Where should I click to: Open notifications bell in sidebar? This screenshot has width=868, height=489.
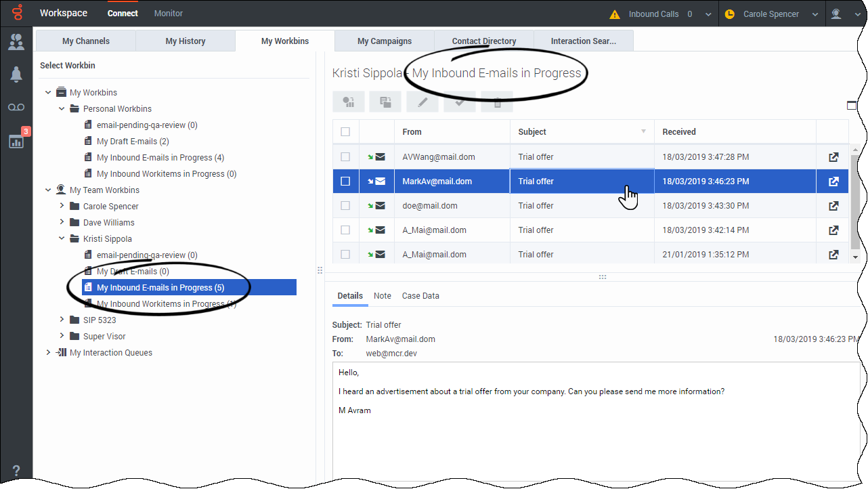tap(16, 75)
